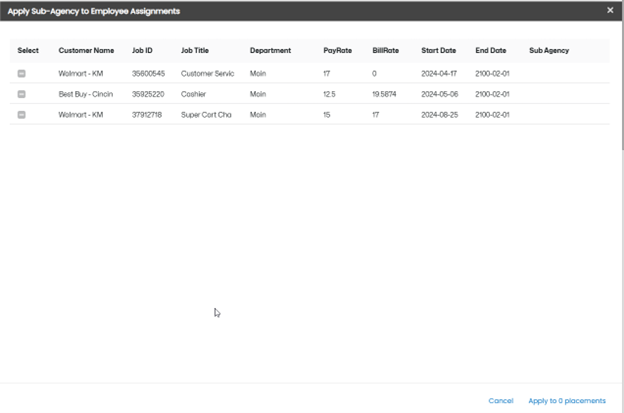Image resolution: width=624 pixels, height=413 pixels.
Task: Click the Department column header
Action: coord(270,50)
